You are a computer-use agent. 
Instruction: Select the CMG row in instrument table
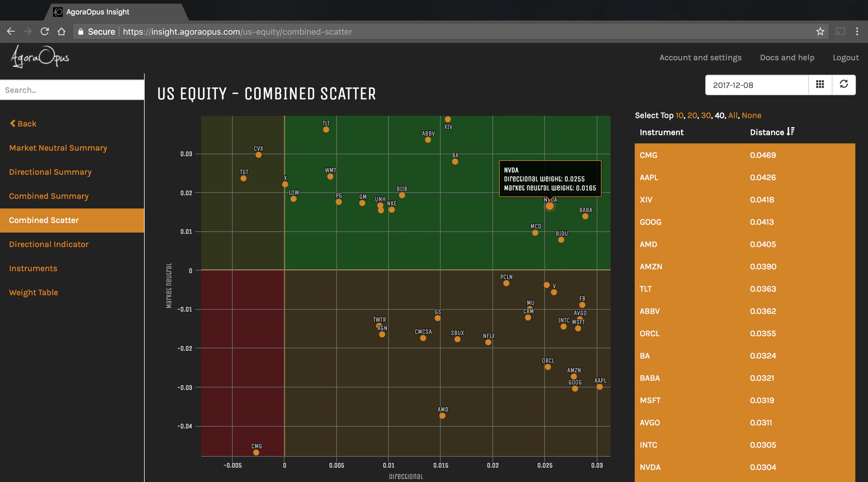click(x=745, y=155)
